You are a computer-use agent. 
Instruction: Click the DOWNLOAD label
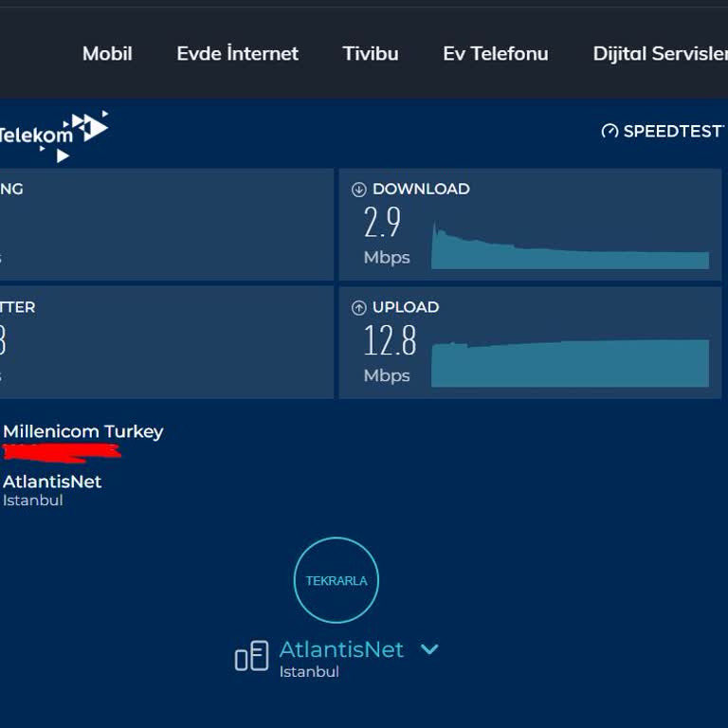[x=421, y=189]
